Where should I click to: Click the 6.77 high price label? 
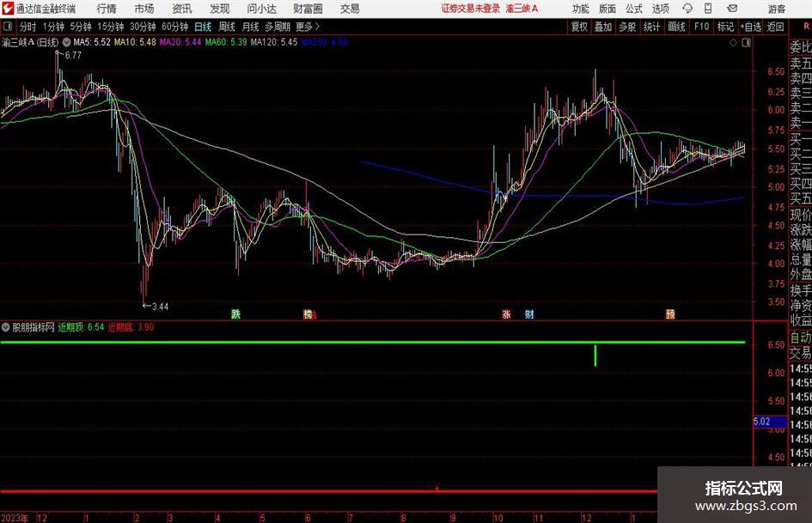tap(73, 55)
